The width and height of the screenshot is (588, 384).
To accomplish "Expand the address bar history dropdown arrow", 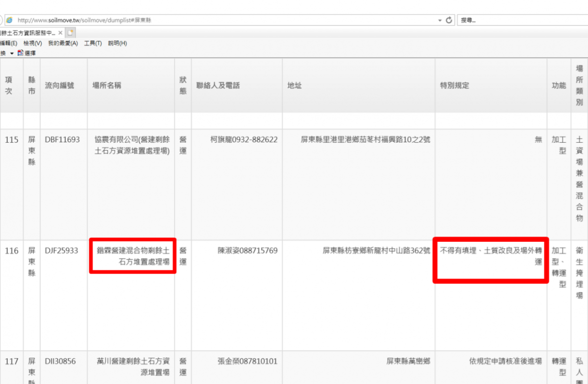I will coord(440,21).
